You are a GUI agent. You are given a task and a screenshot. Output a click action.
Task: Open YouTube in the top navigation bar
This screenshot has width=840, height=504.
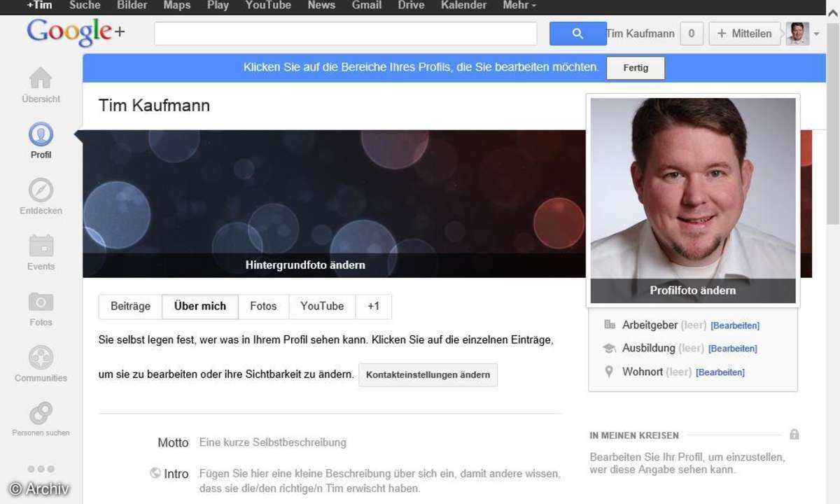[268, 5]
